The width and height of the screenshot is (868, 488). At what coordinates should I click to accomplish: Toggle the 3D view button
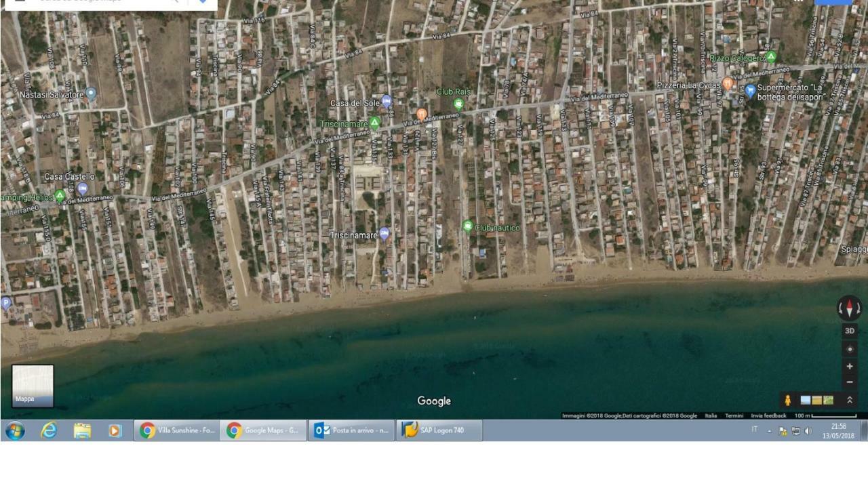click(849, 331)
